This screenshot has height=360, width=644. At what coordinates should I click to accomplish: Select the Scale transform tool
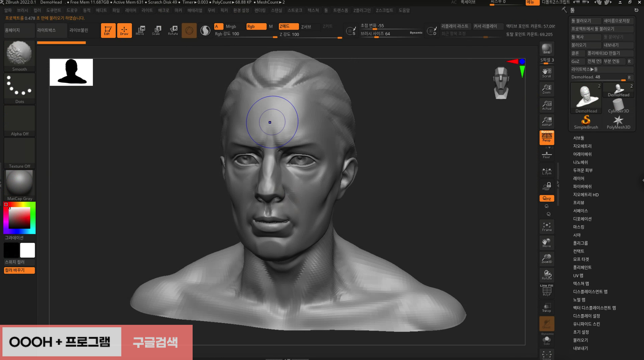click(156, 30)
